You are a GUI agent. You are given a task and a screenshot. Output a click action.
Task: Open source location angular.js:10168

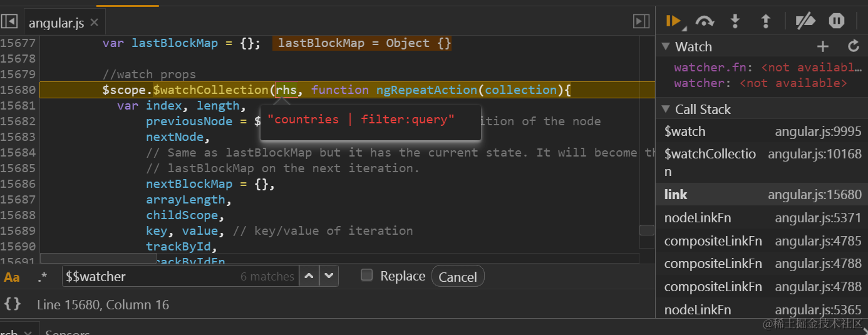pyautogui.click(x=815, y=154)
